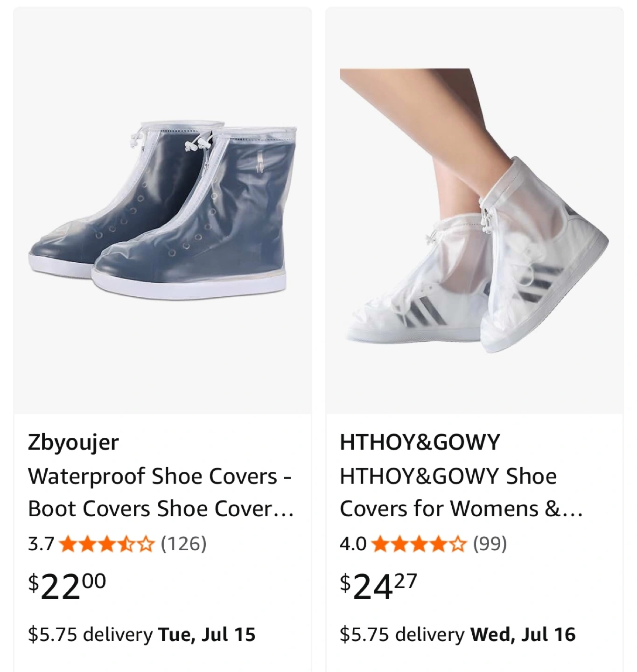Viewport: 637px width, 672px height.
Task: Click first orange star of Zbyoujer rating
Action: (x=69, y=544)
